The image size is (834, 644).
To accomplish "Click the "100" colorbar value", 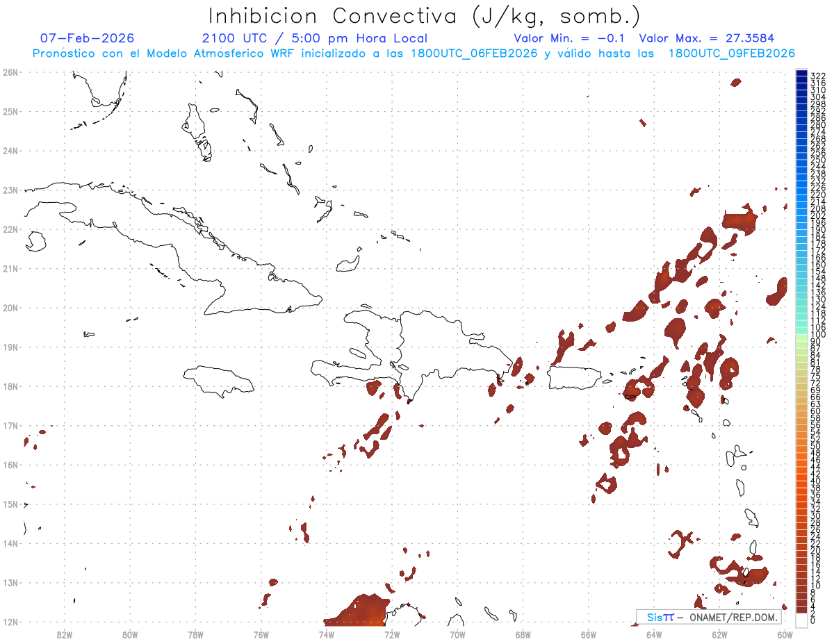I will [818, 335].
